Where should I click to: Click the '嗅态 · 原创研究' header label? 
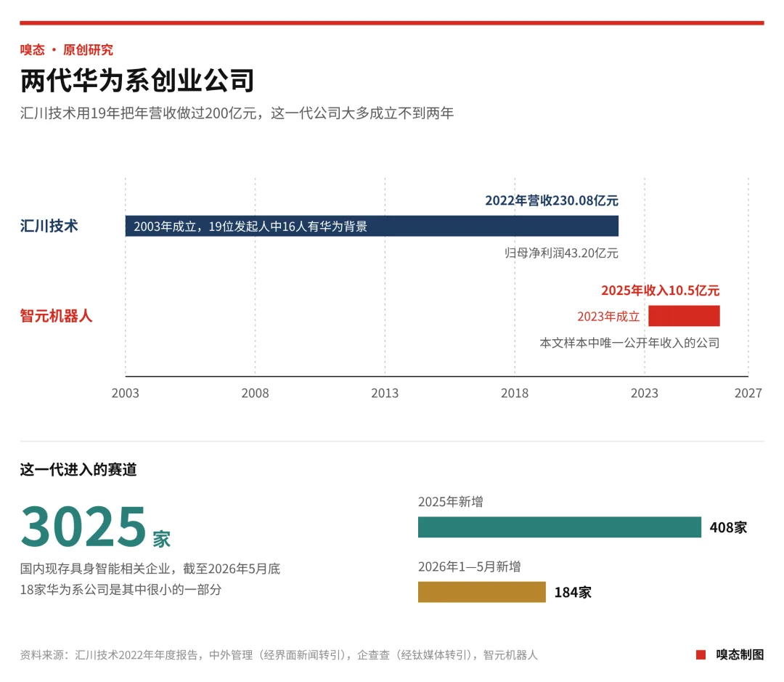[67, 50]
